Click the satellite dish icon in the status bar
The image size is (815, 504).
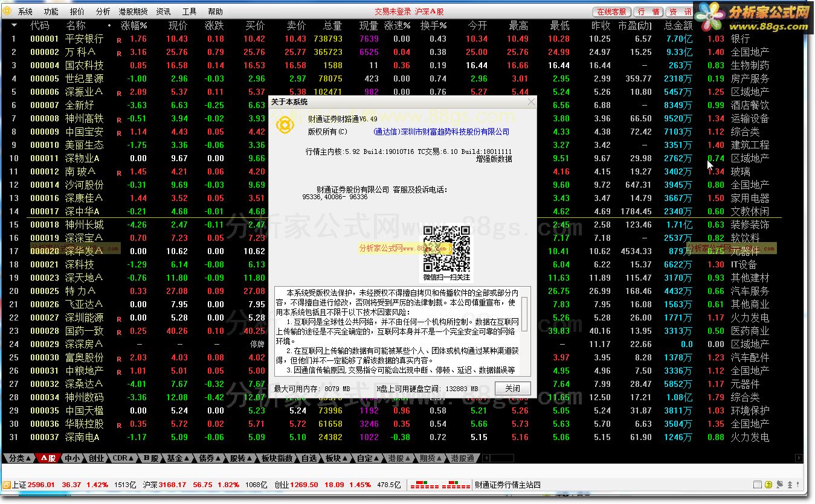click(x=779, y=485)
